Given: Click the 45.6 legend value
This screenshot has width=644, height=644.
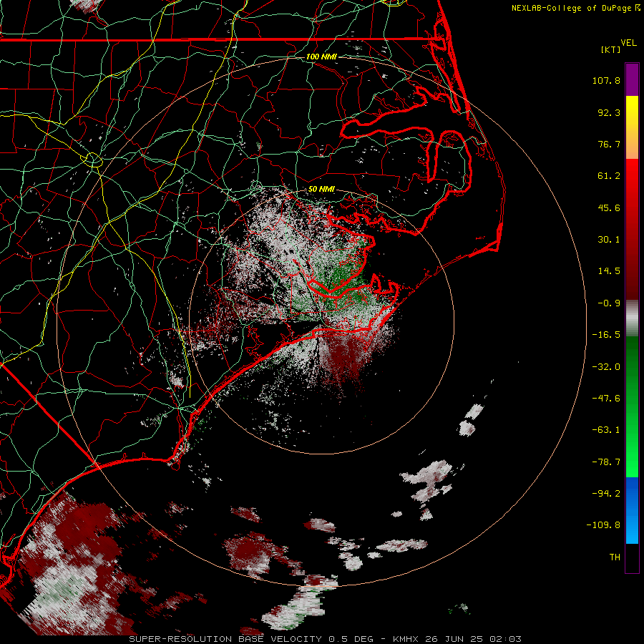Looking at the screenshot, I should (609, 208).
